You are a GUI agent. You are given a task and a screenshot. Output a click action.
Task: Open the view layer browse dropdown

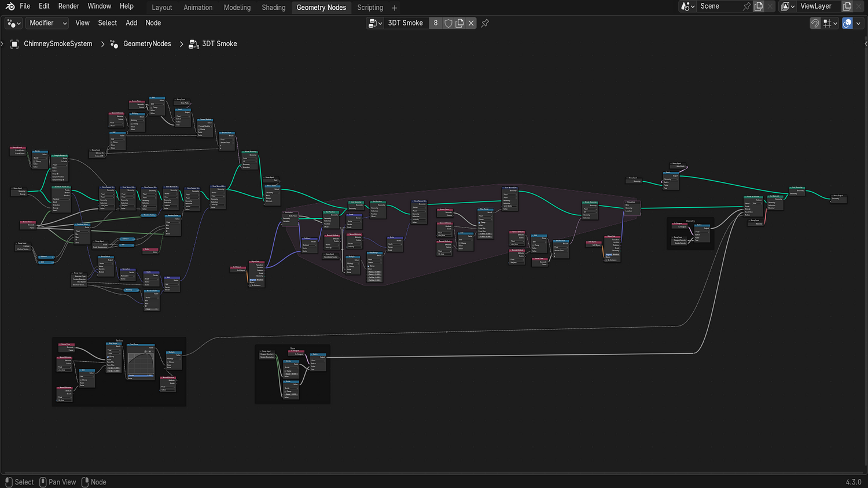[x=788, y=6]
